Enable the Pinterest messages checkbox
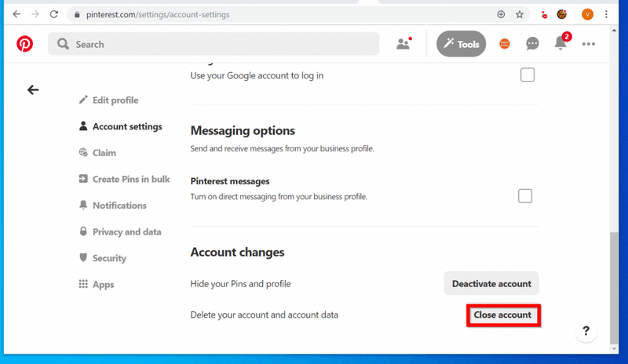The width and height of the screenshot is (628, 364). tap(525, 196)
